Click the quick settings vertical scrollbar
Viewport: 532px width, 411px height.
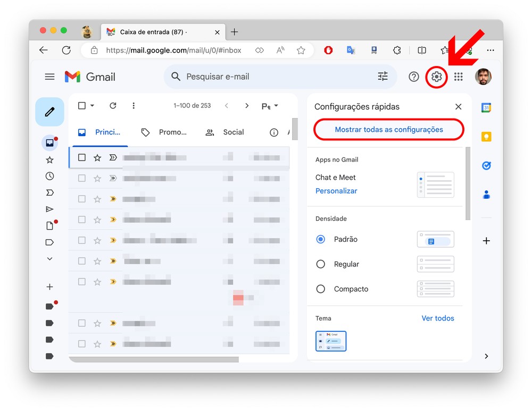pos(468,183)
